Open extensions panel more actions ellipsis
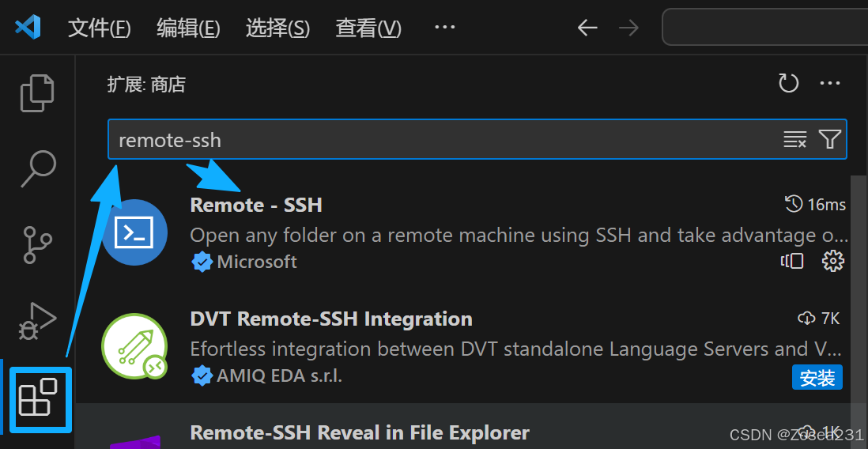 830,84
